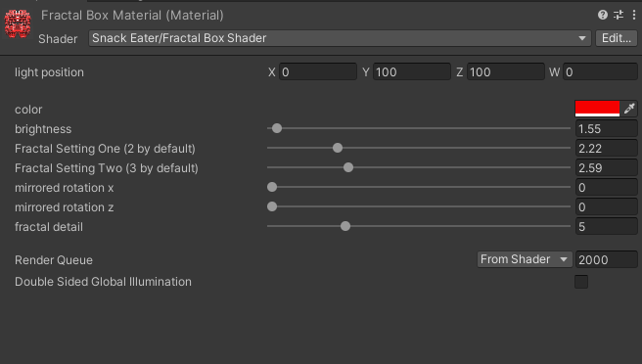Screen dimensions: 642x364
Task: Click the mirrored rotation x slider handle
Action: 272,187
